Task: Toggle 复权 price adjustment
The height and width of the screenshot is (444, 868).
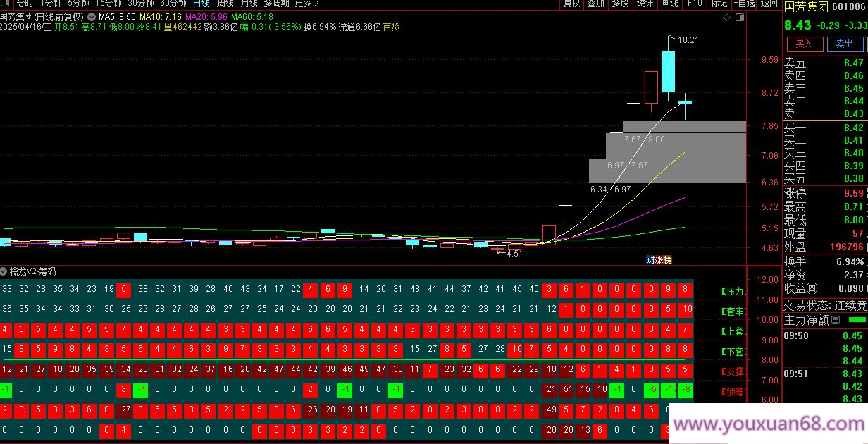Action: tap(571, 4)
